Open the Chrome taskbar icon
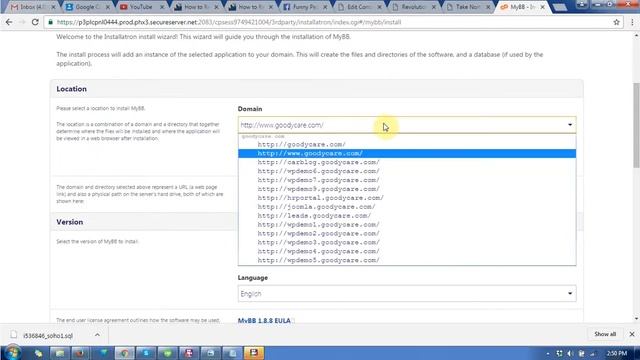This screenshot has width=640, height=360. (124, 353)
